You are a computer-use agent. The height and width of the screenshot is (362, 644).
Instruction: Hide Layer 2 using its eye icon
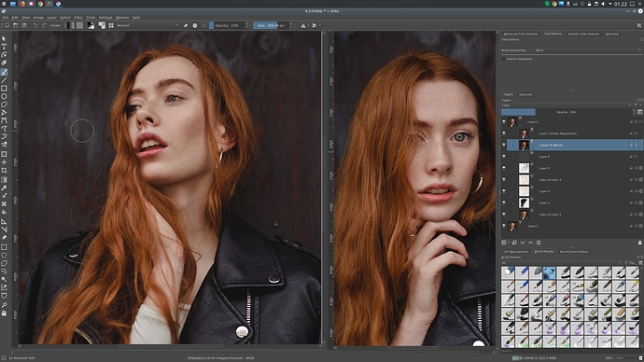click(x=504, y=122)
